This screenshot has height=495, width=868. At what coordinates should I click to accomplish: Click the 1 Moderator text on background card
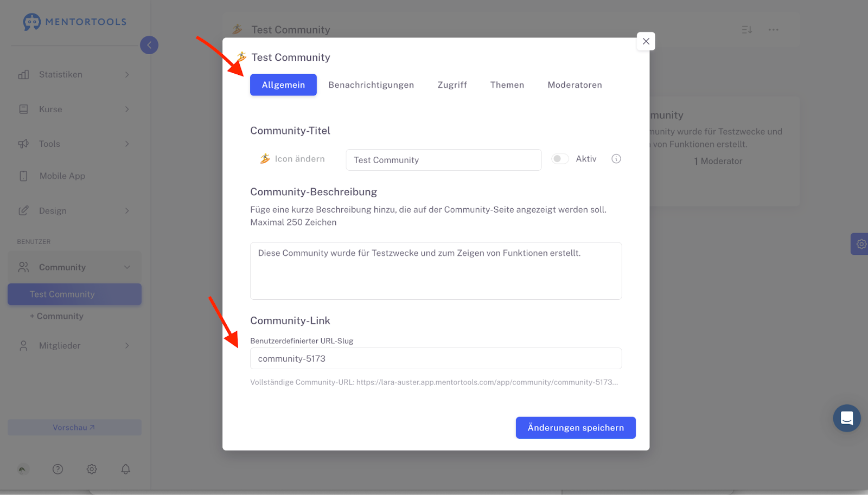point(718,162)
